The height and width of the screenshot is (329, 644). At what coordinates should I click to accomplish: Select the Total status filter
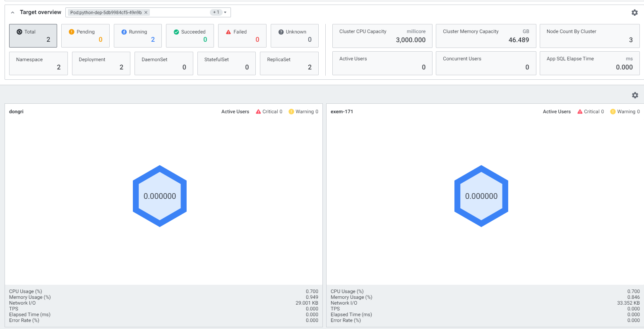33,36
